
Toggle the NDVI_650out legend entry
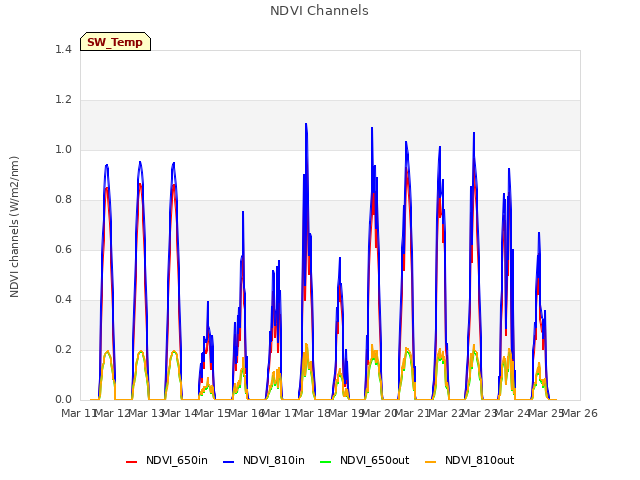coord(364,460)
